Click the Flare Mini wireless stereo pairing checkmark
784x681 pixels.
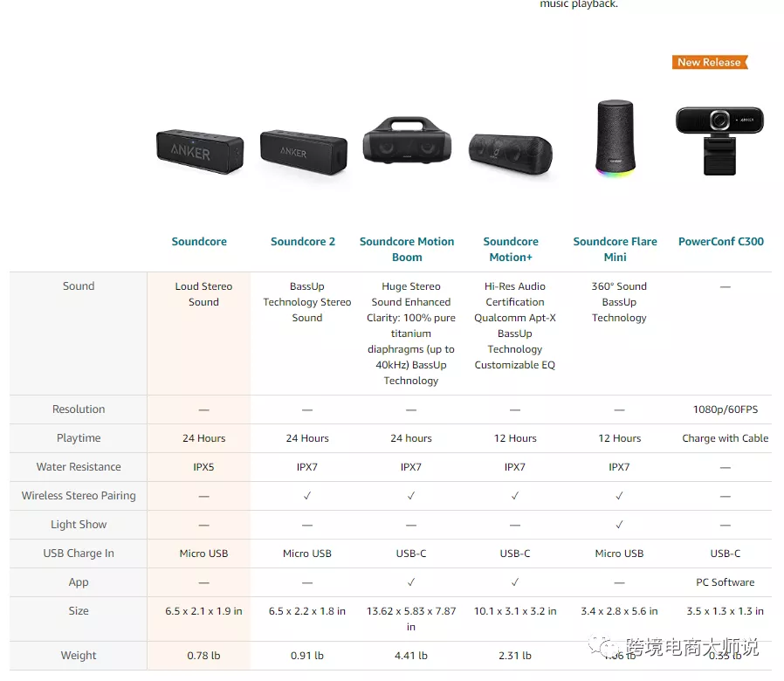pyautogui.click(x=619, y=496)
